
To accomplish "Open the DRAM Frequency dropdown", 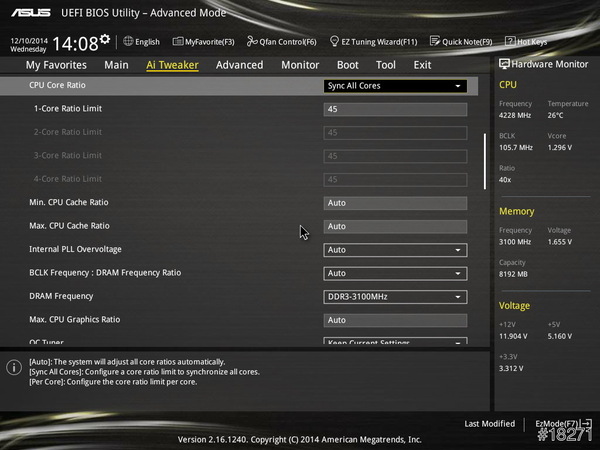I will tap(395, 297).
